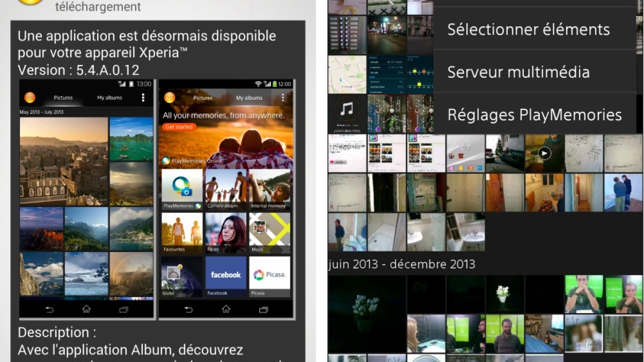Image resolution: width=644 pixels, height=362 pixels.
Task: Tap the home icon below the Facebook tile
Action: click(x=226, y=309)
